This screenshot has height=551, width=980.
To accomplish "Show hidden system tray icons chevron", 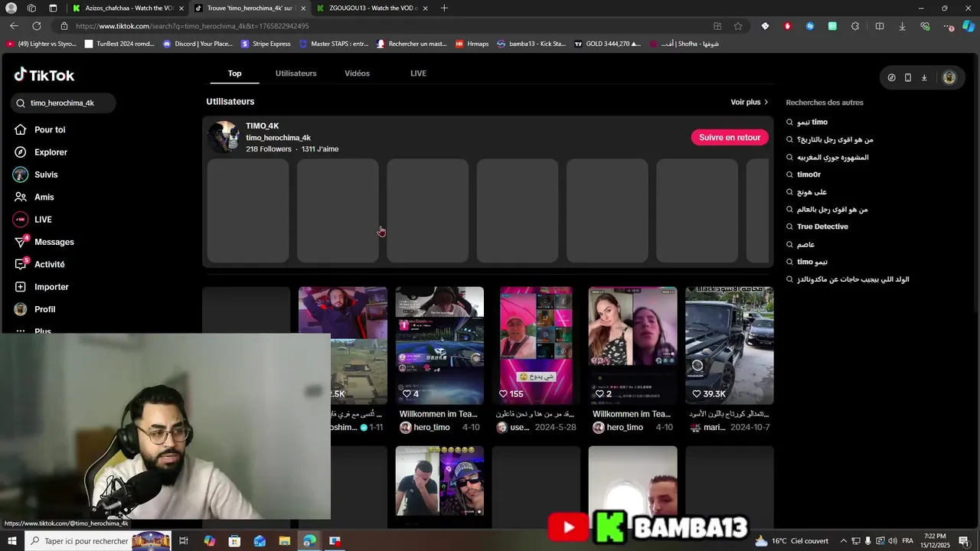I will 844,541.
